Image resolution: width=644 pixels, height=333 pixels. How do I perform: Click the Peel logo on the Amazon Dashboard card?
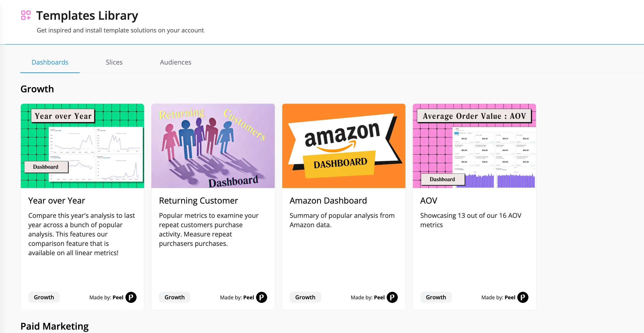click(392, 297)
